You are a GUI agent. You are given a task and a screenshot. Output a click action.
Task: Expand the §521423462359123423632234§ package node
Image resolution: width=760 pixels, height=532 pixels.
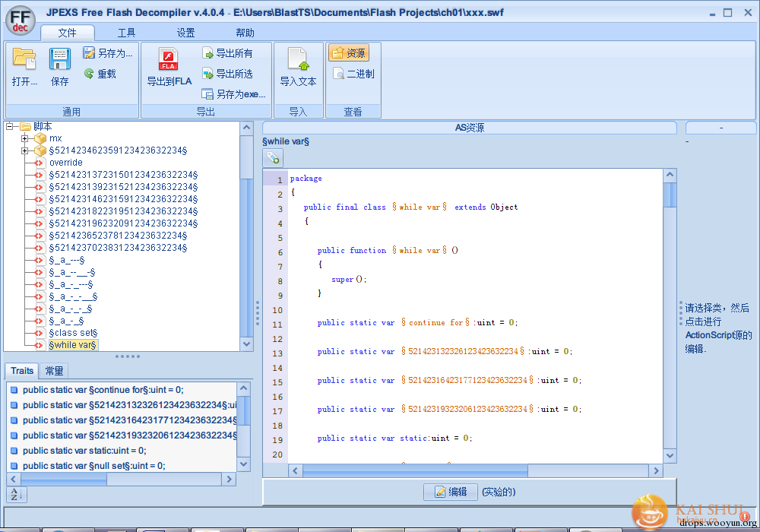pos(25,150)
